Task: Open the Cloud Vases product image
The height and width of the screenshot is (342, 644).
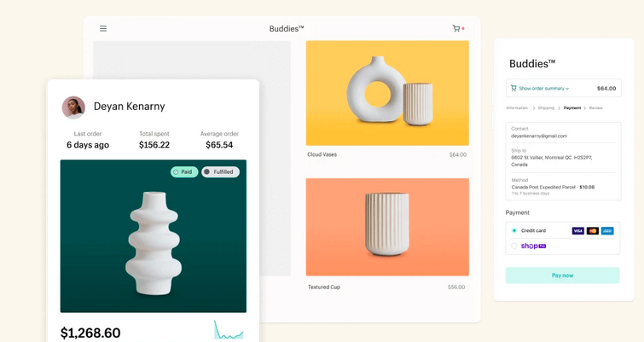Action: [x=387, y=93]
